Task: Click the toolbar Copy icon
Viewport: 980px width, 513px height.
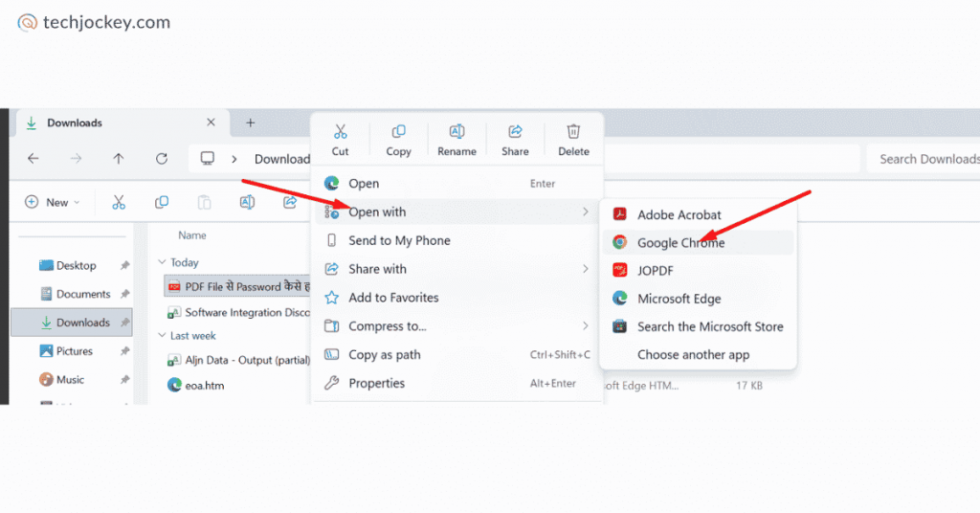Action: click(161, 203)
